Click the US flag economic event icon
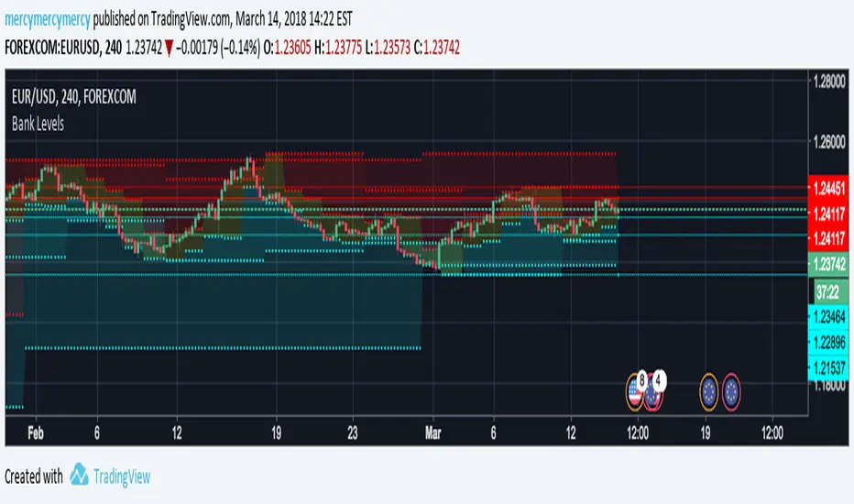854x504 pixels. 634,392
